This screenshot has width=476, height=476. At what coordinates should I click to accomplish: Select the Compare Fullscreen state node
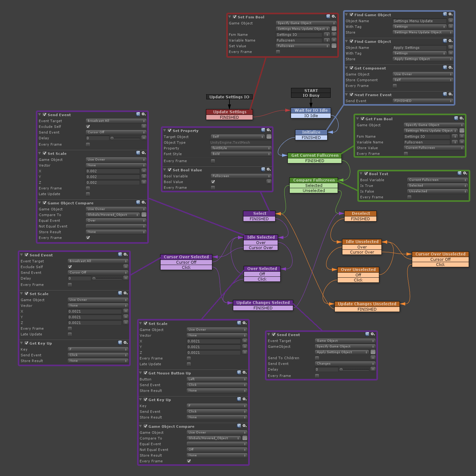pos(314,180)
